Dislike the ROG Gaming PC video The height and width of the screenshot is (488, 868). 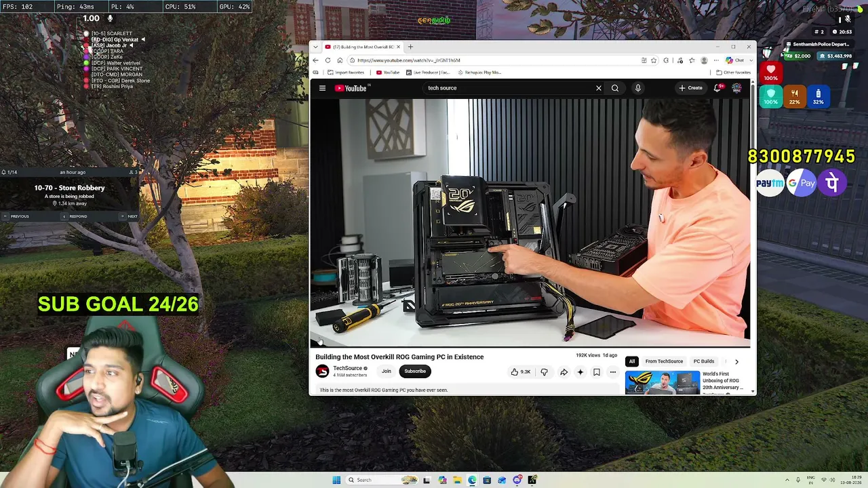(544, 371)
